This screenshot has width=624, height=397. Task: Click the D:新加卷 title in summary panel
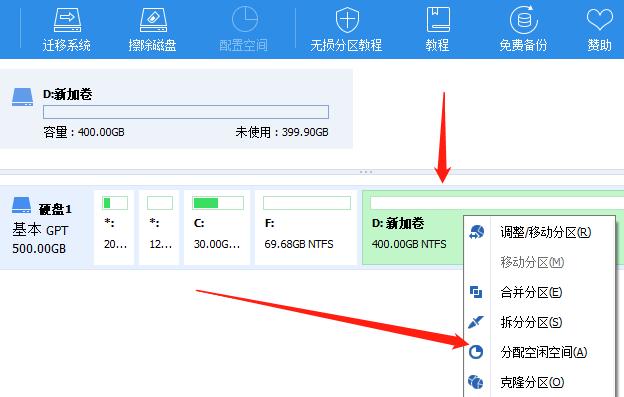coord(68,95)
